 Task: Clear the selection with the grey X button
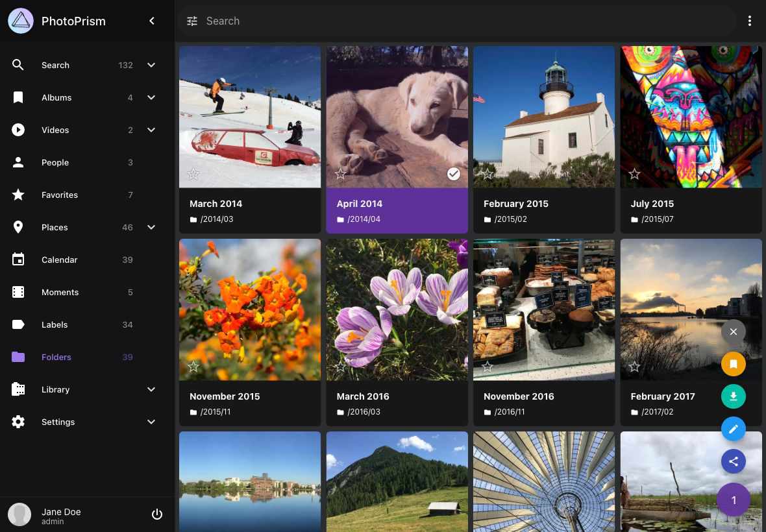733,332
